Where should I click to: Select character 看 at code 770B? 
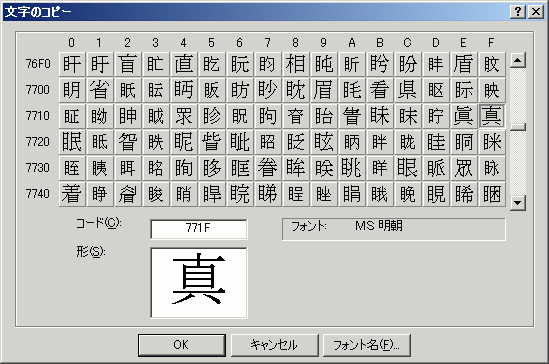point(380,90)
